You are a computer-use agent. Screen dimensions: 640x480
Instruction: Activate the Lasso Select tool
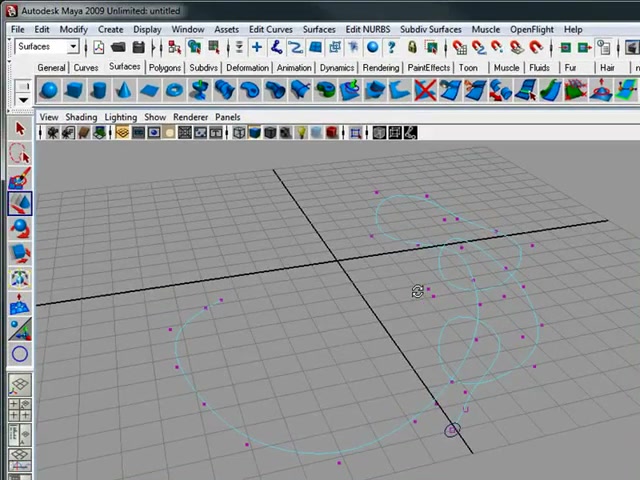click(x=20, y=153)
